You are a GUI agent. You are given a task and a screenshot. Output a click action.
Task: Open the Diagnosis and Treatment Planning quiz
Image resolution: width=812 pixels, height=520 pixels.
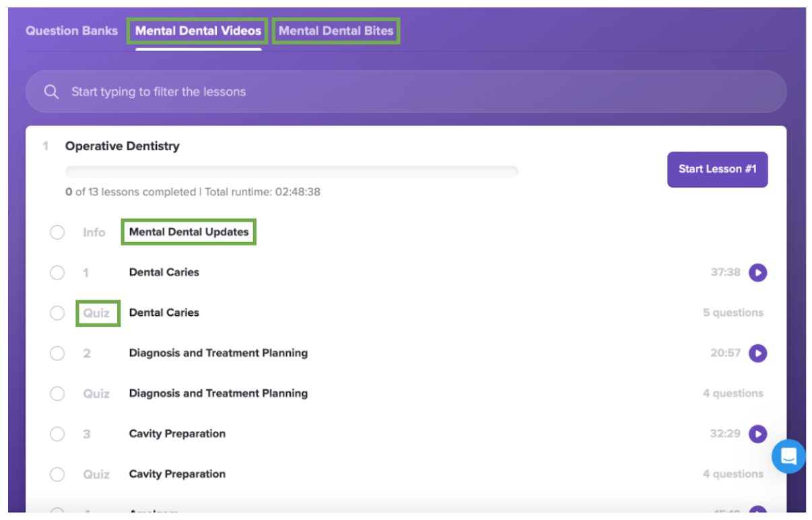coord(218,393)
